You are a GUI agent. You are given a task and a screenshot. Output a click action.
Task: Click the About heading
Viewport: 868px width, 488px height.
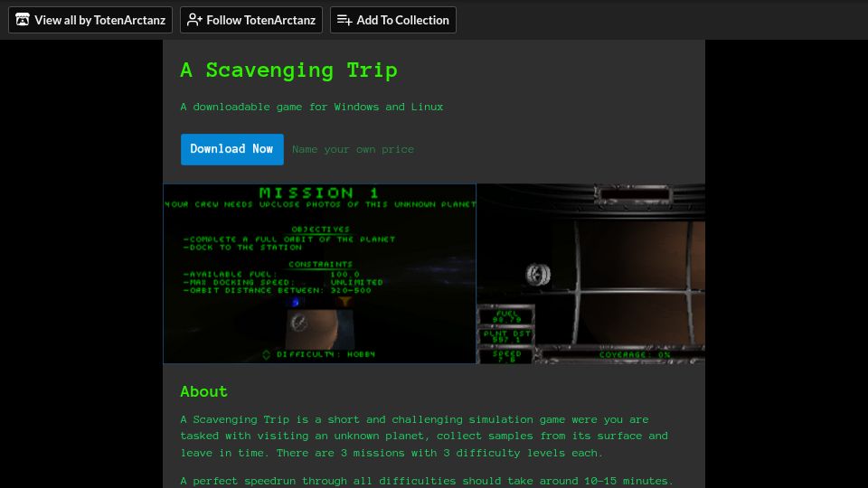coord(203,391)
